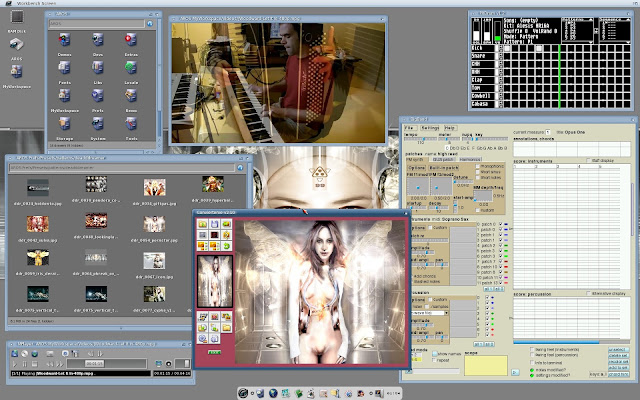Adjust the tempo slider
The image size is (640, 400).
pos(420,139)
